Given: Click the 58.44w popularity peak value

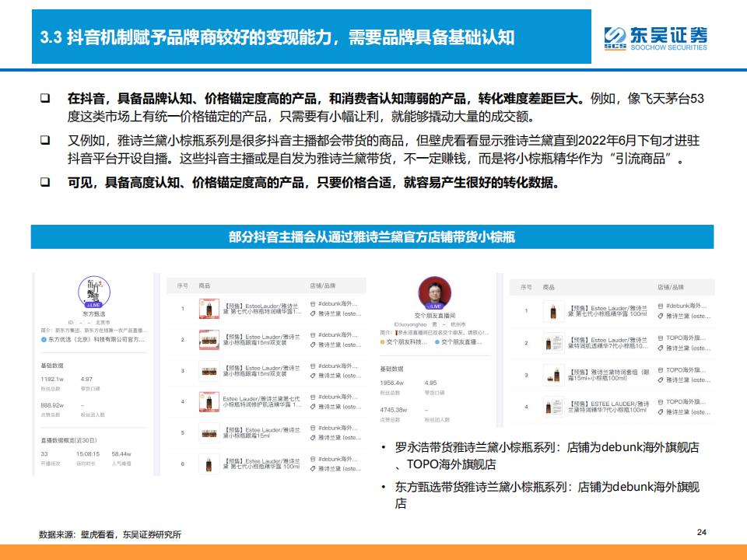Looking at the screenshot, I should click(121, 453).
